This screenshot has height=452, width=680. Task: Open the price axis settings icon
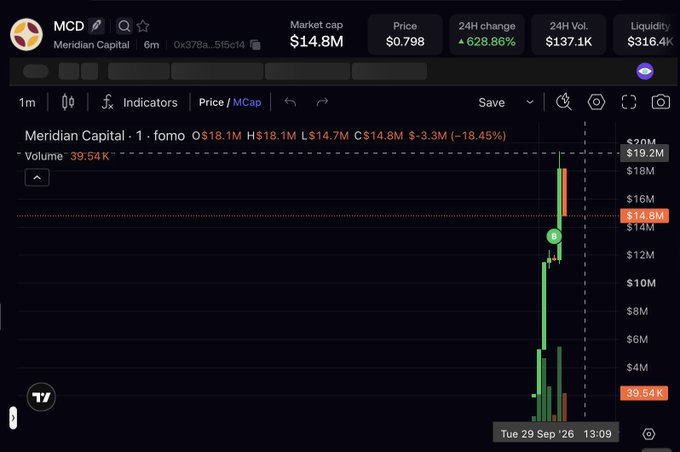pyautogui.click(x=649, y=434)
